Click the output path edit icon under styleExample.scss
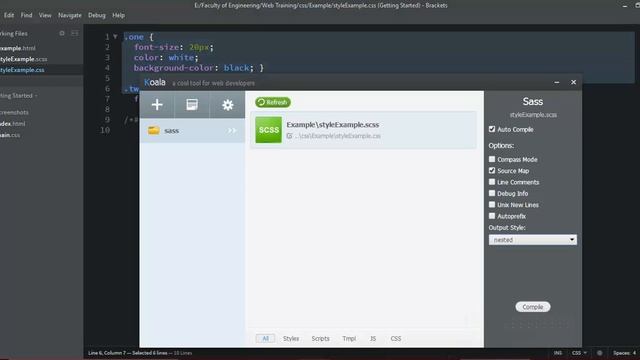The image size is (640, 360). [x=289, y=136]
